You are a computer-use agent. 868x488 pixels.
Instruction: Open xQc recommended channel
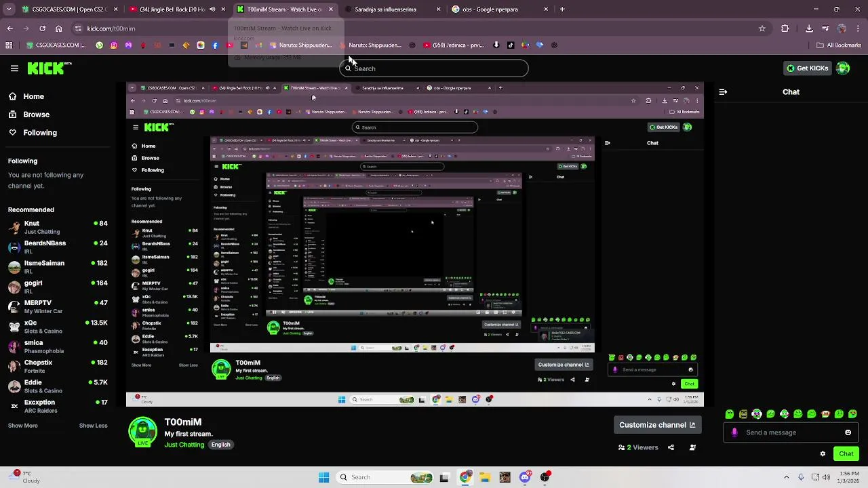coord(58,327)
